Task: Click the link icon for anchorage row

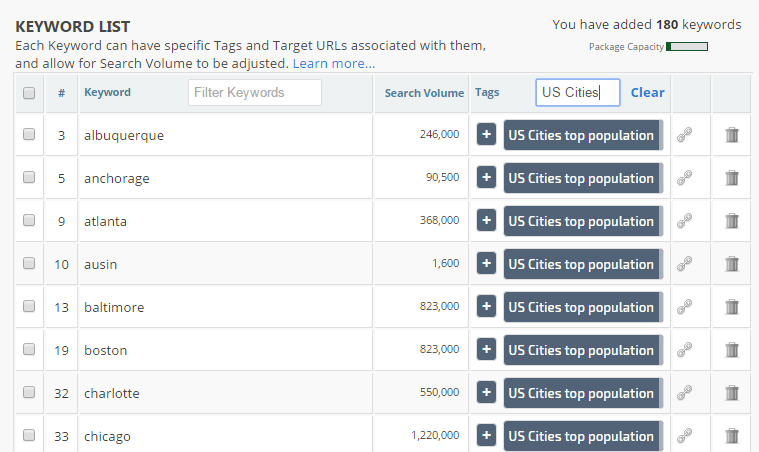Action: pyautogui.click(x=685, y=178)
